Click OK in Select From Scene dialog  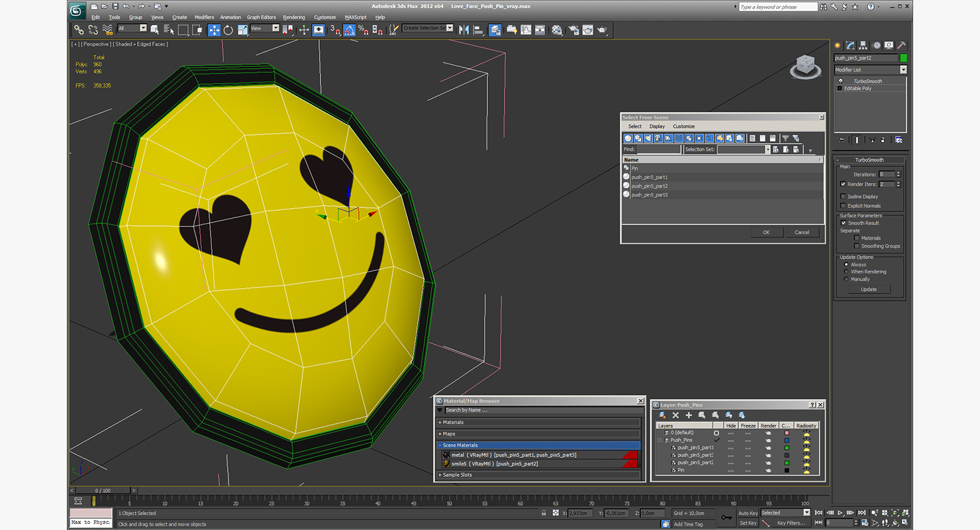pos(766,233)
